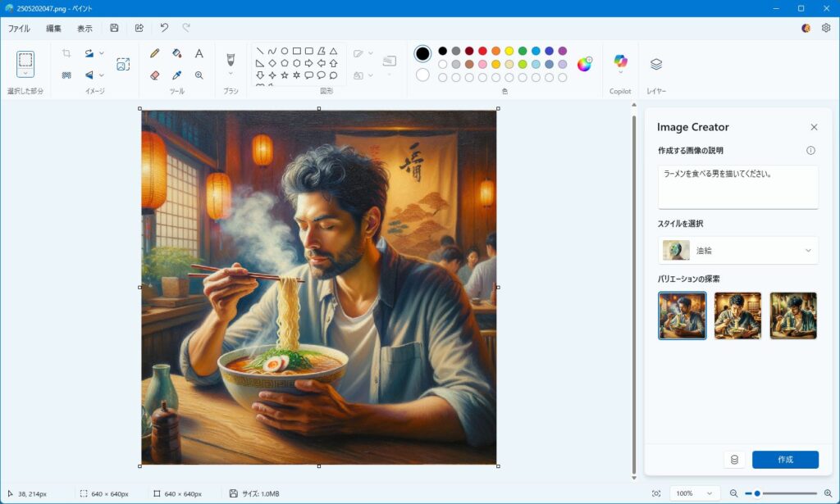
Task: Click the Flip image icon
Action: [89, 75]
